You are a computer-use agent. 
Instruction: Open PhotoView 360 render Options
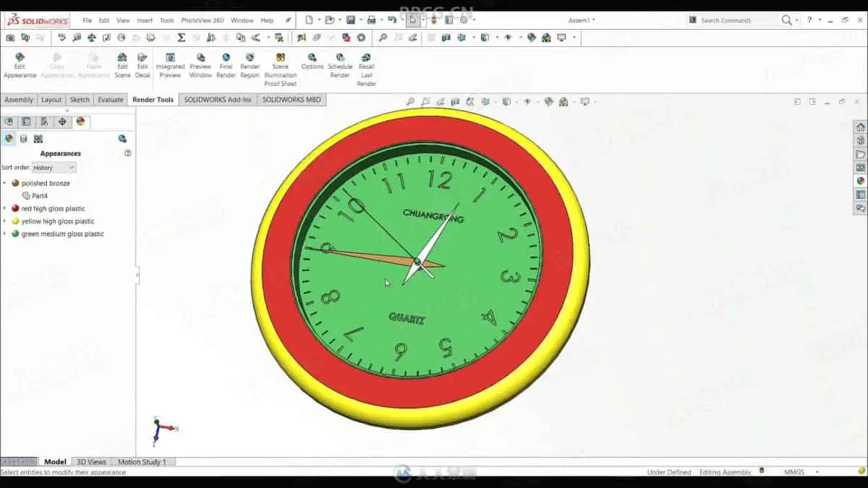point(312,61)
